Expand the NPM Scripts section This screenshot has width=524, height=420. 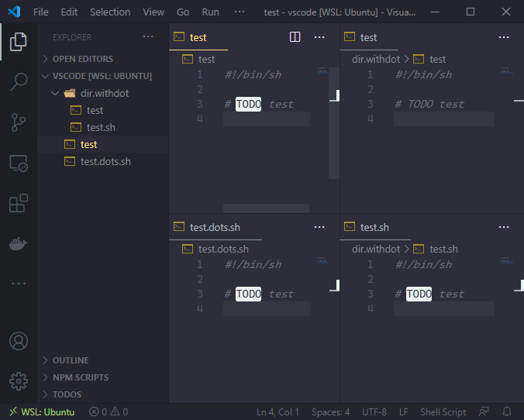pos(103,377)
